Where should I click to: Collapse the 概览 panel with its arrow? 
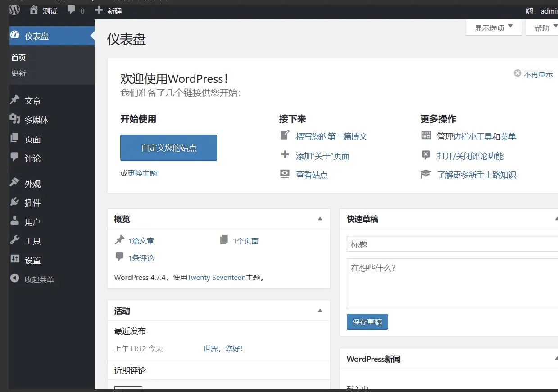[x=320, y=219]
